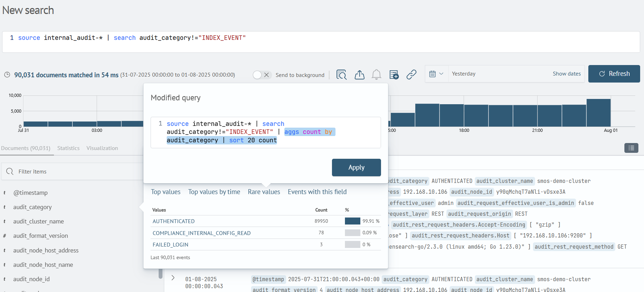Select the audit_category field
The height and width of the screenshot is (292, 644).
click(x=32, y=207)
